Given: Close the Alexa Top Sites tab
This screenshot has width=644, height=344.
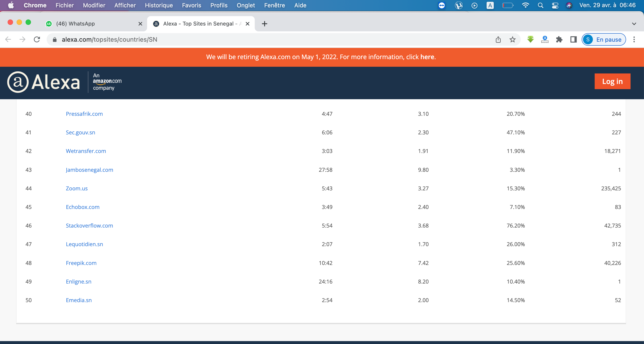Looking at the screenshot, I should pyautogui.click(x=248, y=24).
